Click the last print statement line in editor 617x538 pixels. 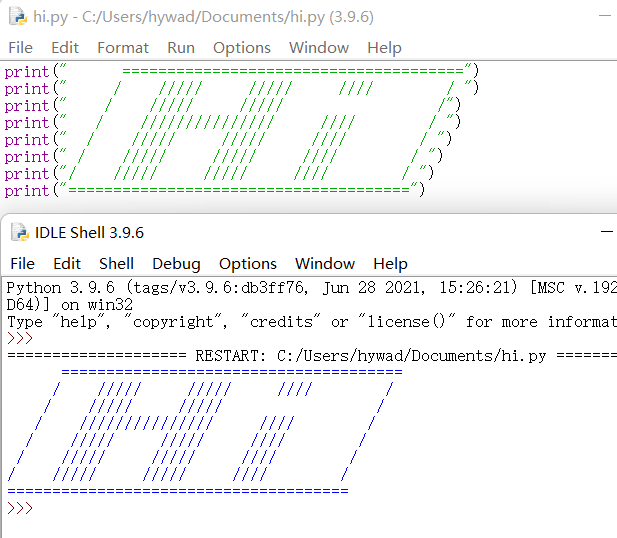click(x=215, y=191)
